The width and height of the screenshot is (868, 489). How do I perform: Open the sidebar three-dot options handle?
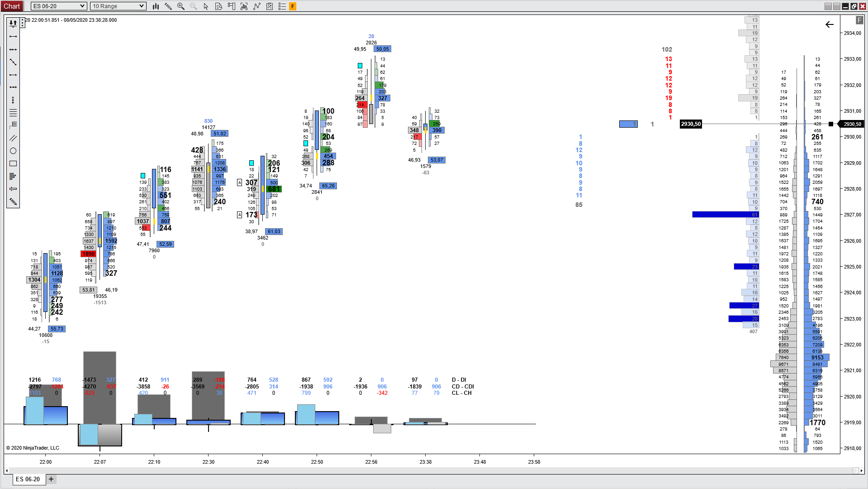tap(22, 23)
